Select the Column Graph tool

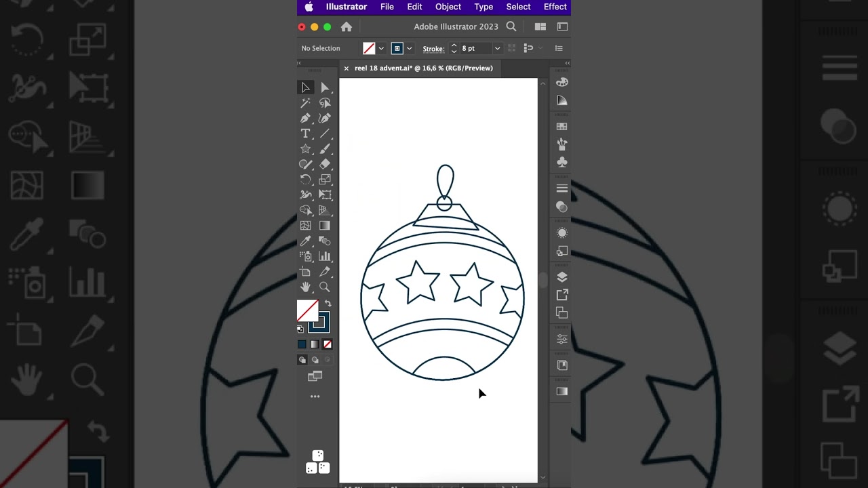coord(325,256)
